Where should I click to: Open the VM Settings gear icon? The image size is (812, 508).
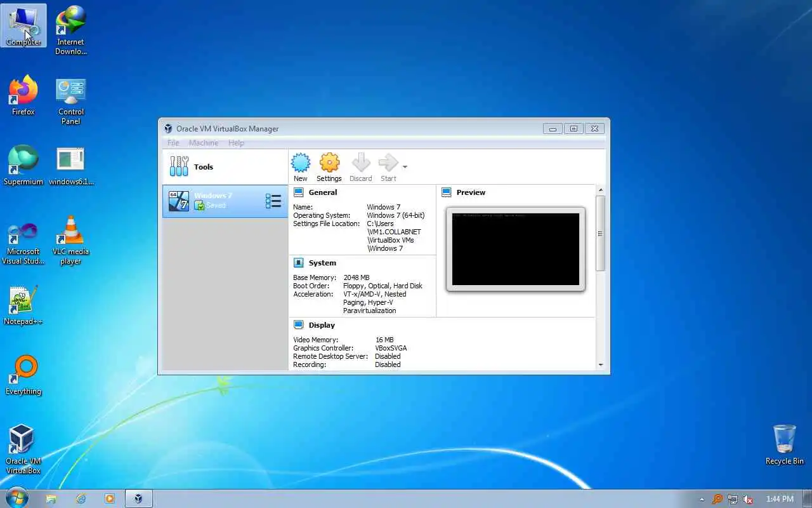click(x=329, y=163)
